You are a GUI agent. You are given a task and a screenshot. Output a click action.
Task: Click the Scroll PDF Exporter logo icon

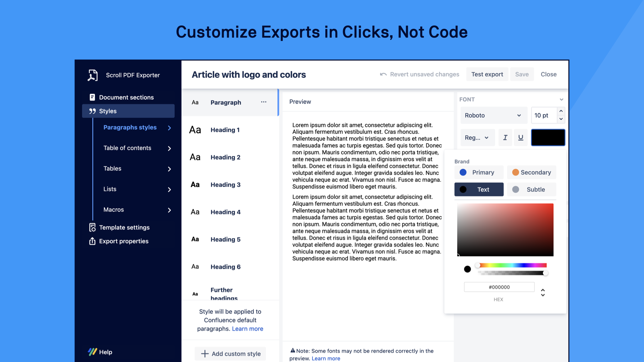click(93, 75)
